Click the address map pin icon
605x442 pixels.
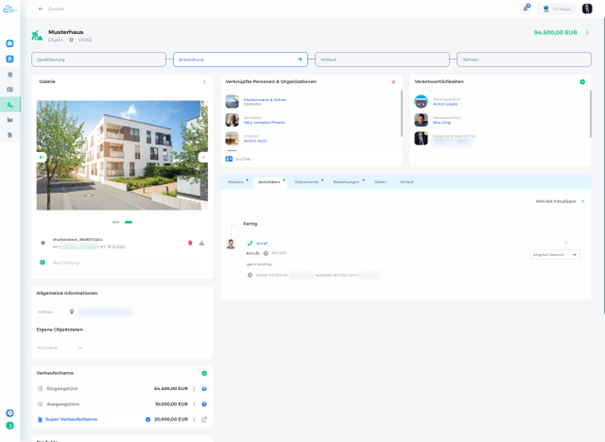pyautogui.click(x=72, y=312)
